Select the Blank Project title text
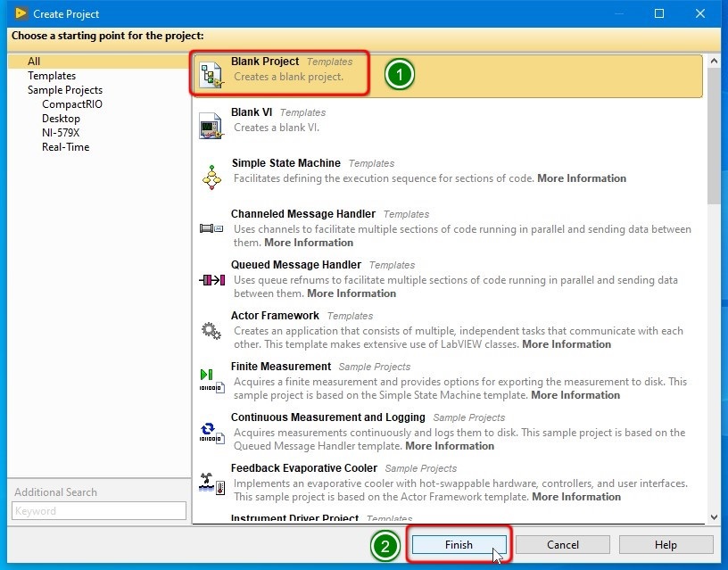Image resolution: width=728 pixels, height=570 pixels. coord(265,62)
